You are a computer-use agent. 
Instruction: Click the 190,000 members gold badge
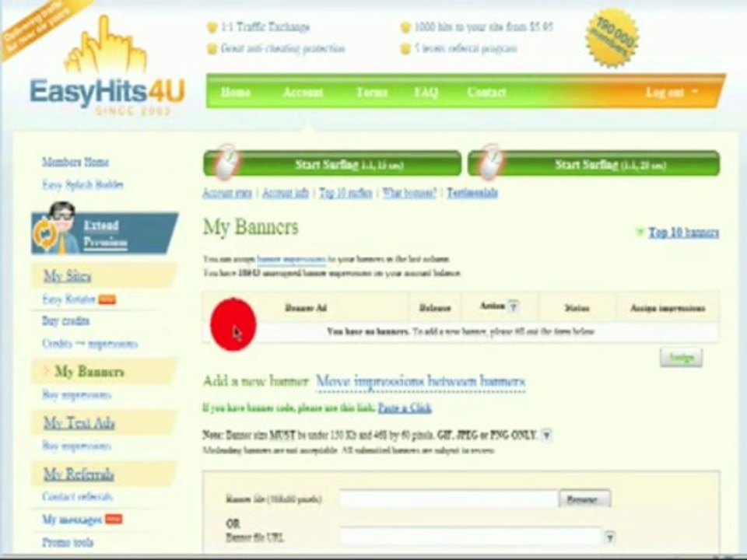pos(612,37)
